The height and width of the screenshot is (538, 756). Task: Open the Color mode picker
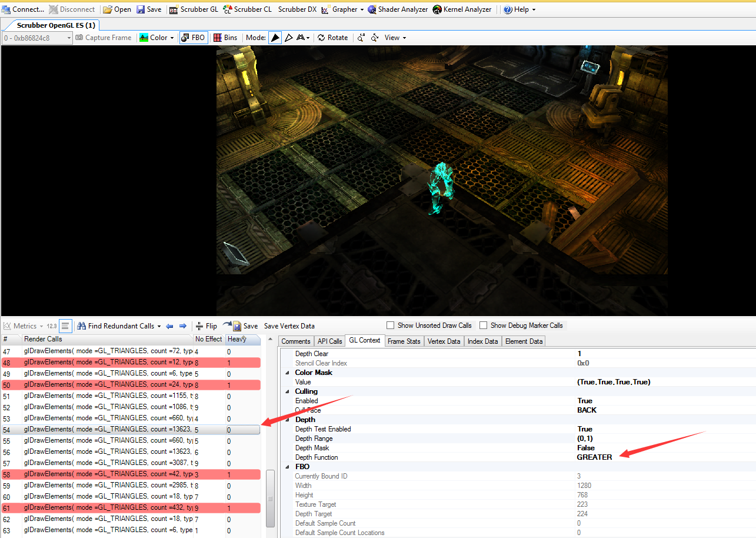tap(156, 37)
